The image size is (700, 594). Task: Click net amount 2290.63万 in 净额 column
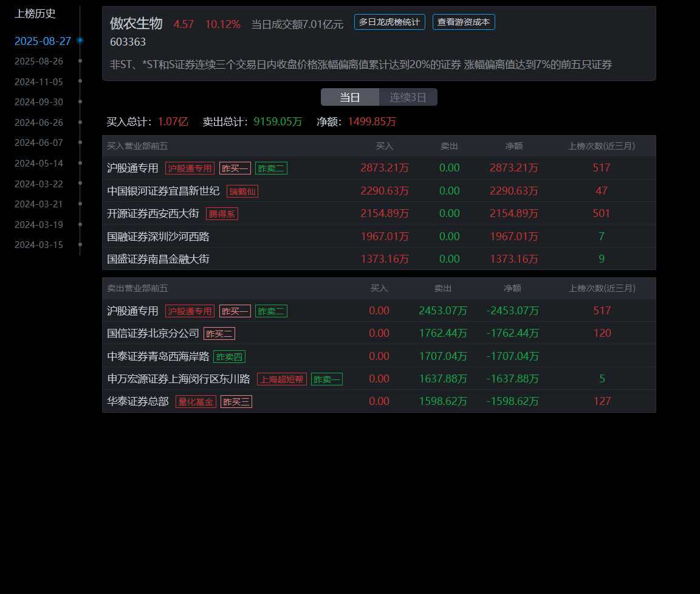coord(514,191)
